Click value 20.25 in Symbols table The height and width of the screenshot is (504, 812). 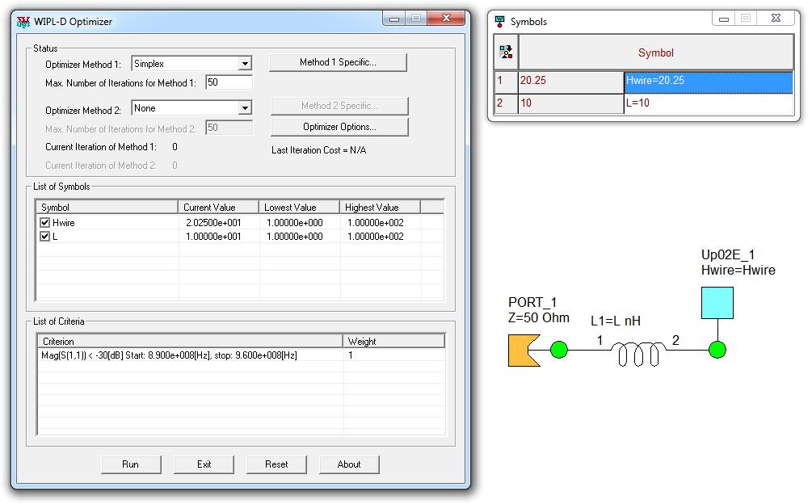(570, 82)
